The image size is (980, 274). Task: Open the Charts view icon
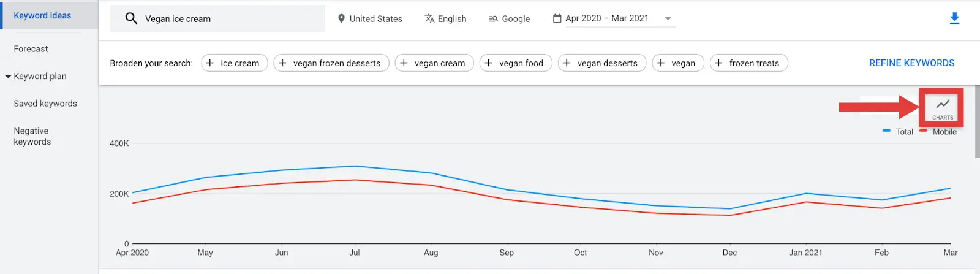click(x=943, y=107)
